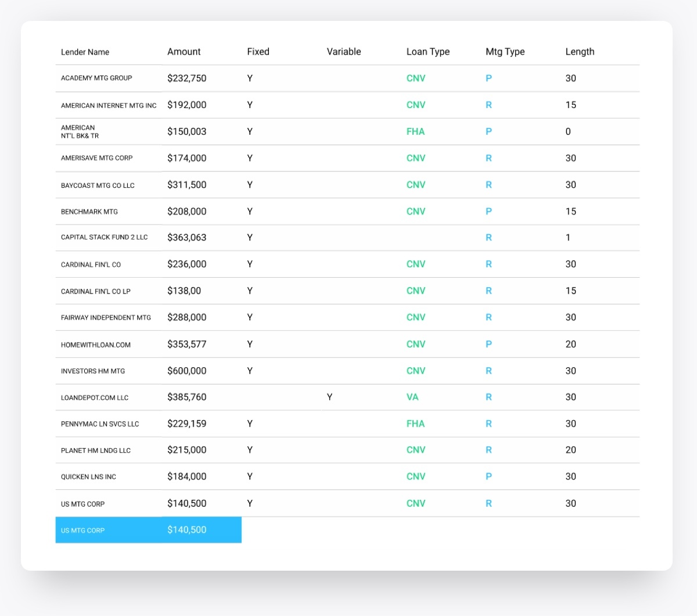697x616 pixels.
Task: Click FHA loan type in AMERICAN NT'L row
Action: click(x=415, y=131)
